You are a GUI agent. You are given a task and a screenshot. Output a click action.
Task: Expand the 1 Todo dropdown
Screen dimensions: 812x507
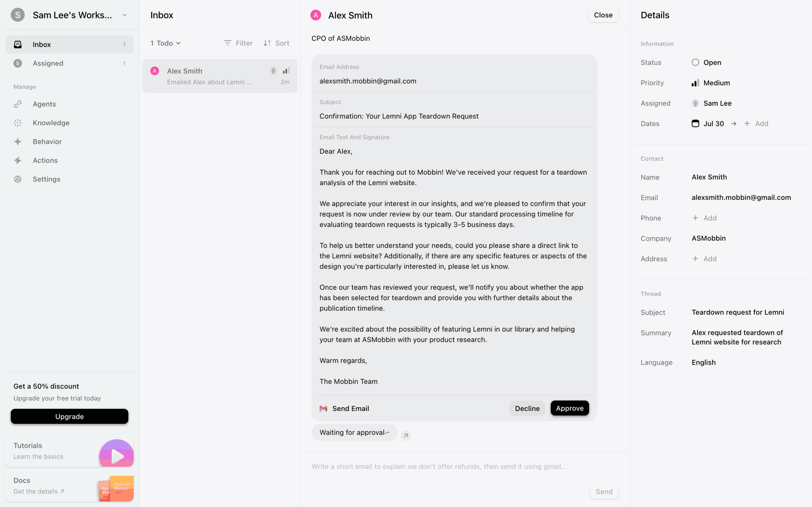pyautogui.click(x=165, y=43)
